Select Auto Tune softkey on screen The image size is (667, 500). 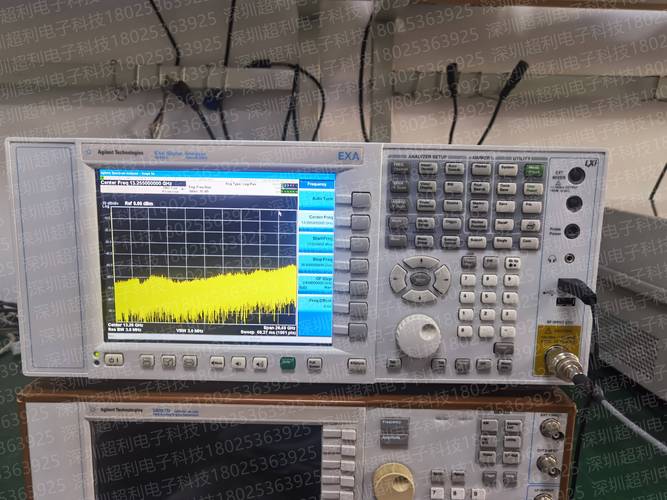(316, 199)
